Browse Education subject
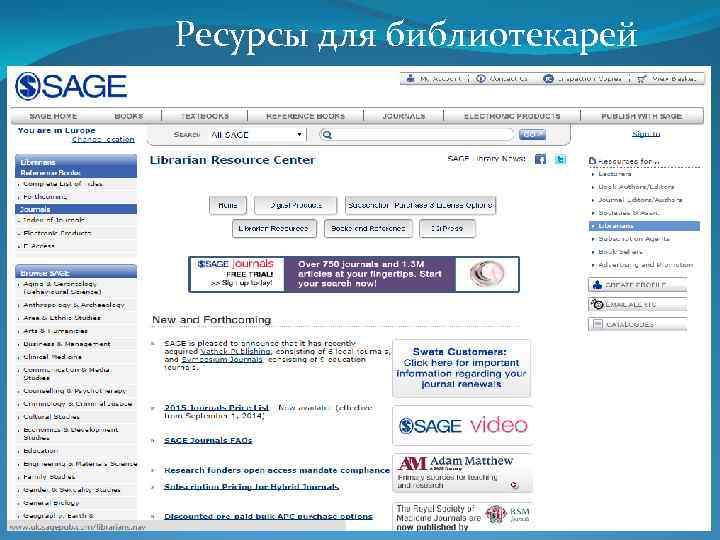This screenshot has height=540, width=720. pyautogui.click(x=40, y=450)
